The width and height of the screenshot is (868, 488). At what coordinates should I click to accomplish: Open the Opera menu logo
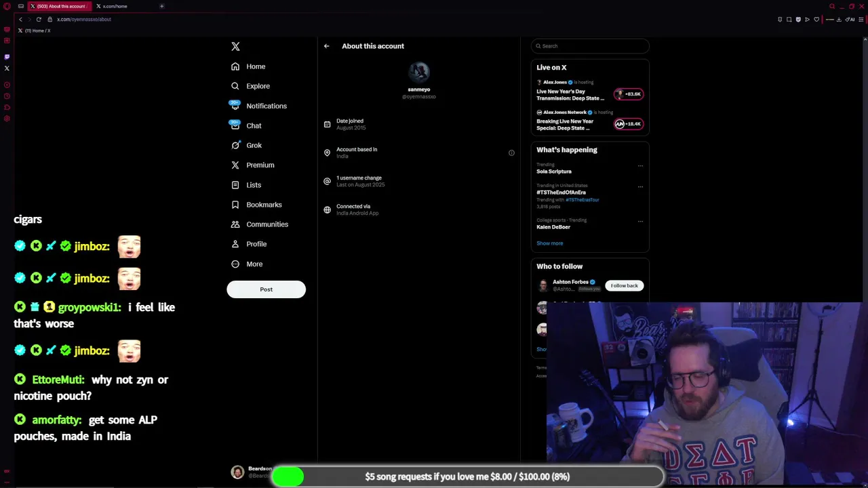point(7,6)
